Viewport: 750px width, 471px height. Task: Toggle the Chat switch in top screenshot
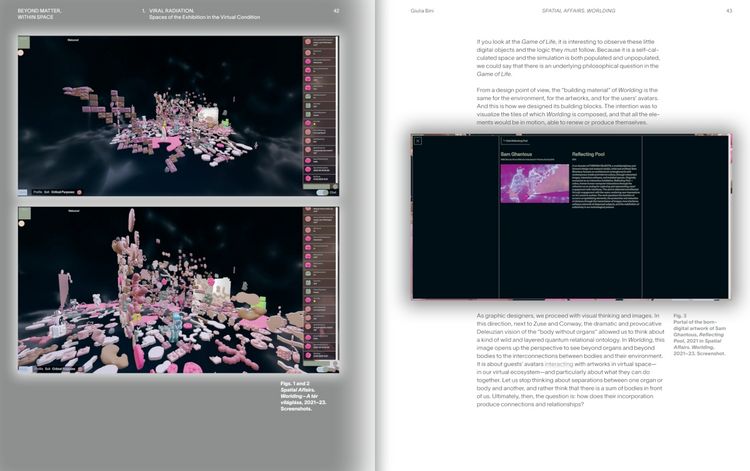pyautogui.click(x=322, y=192)
